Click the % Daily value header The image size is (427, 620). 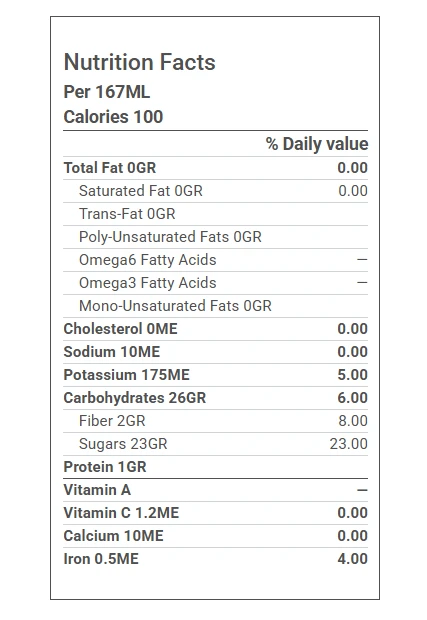click(317, 144)
